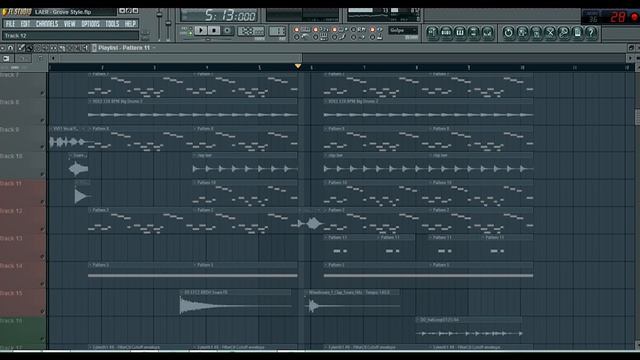Toggle mute dot on Track 8
The height and width of the screenshot is (360, 640).
[x=42, y=120]
